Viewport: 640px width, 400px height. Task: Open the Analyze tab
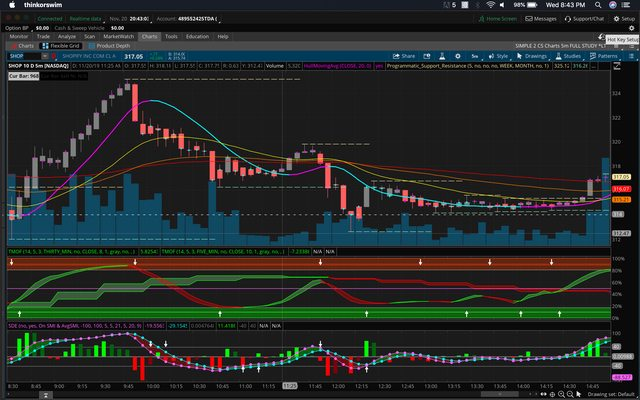click(67, 36)
